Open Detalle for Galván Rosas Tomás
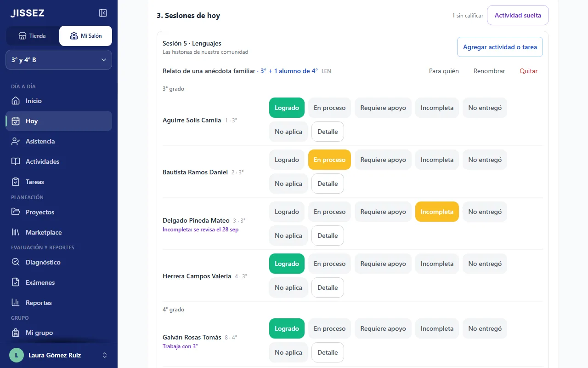 pyautogui.click(x=328, y=352)
